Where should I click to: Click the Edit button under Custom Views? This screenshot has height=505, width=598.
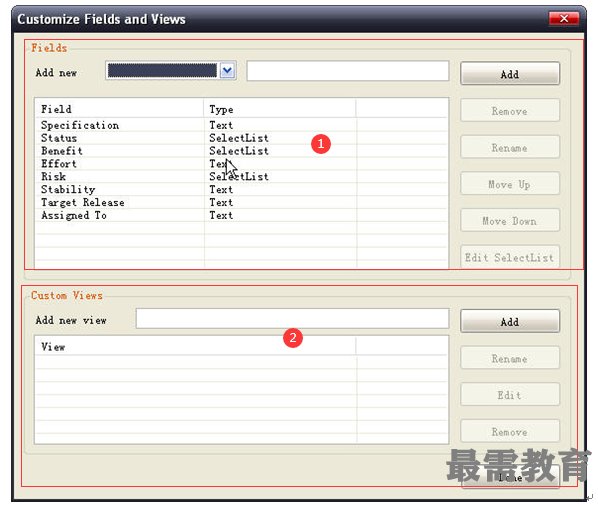coord(510,395)
